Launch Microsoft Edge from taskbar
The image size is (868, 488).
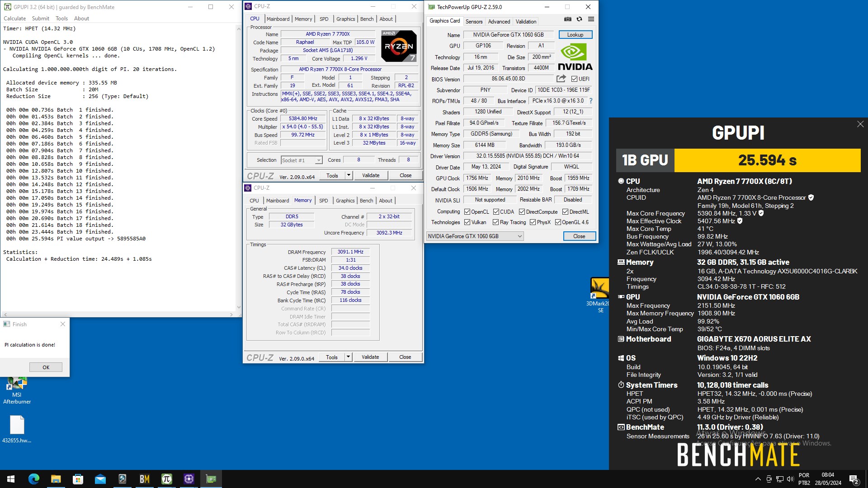pyautogui.click(x=34, y=479)
